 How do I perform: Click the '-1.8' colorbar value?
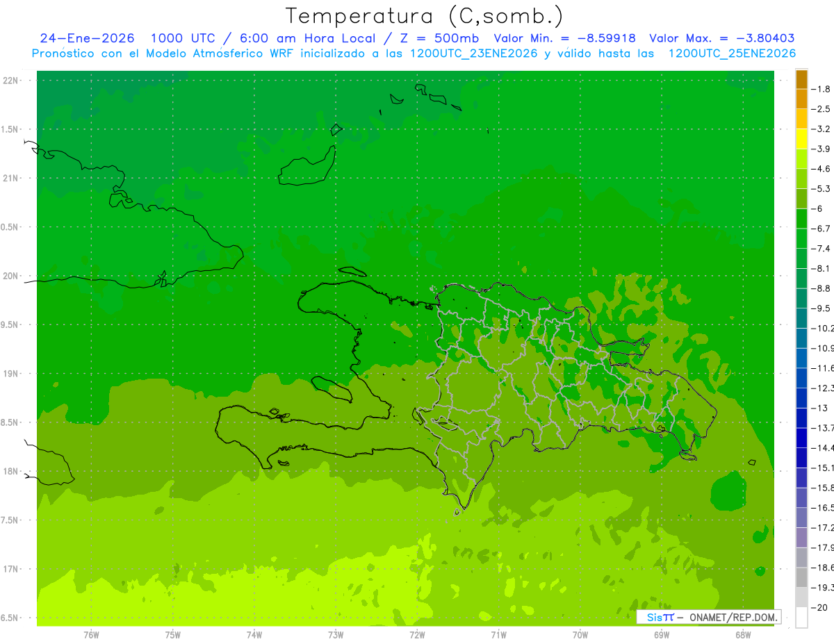pos(821,89)
